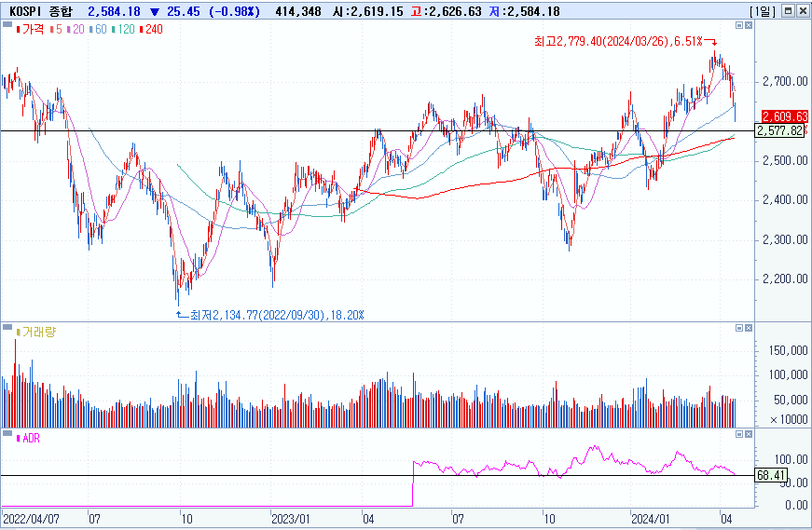This screenshot has height=530, width=812.
Task: Click the 2022/04/07 start date label
Action: [31, 519]
